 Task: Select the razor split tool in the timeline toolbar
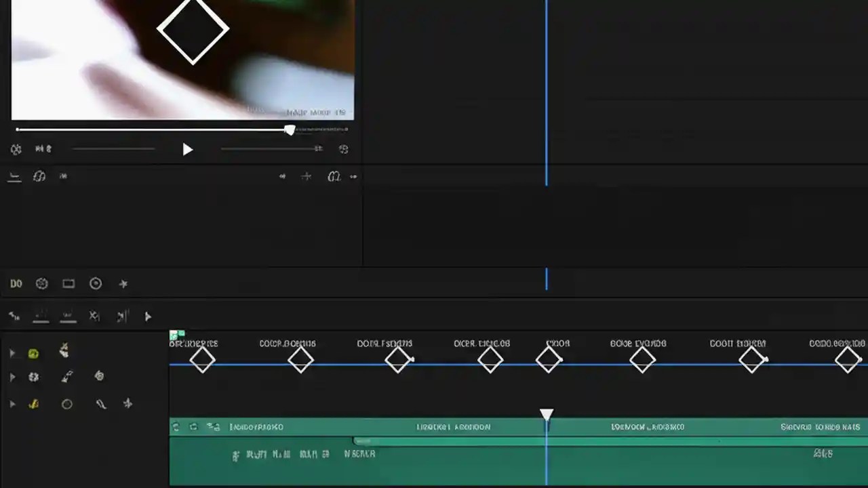tap(94, 316)
